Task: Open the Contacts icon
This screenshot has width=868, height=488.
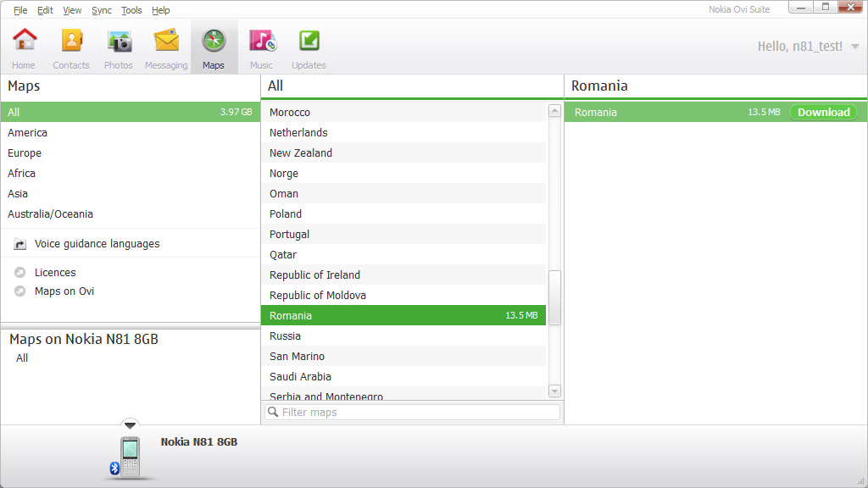Action: tap(71, 41)
